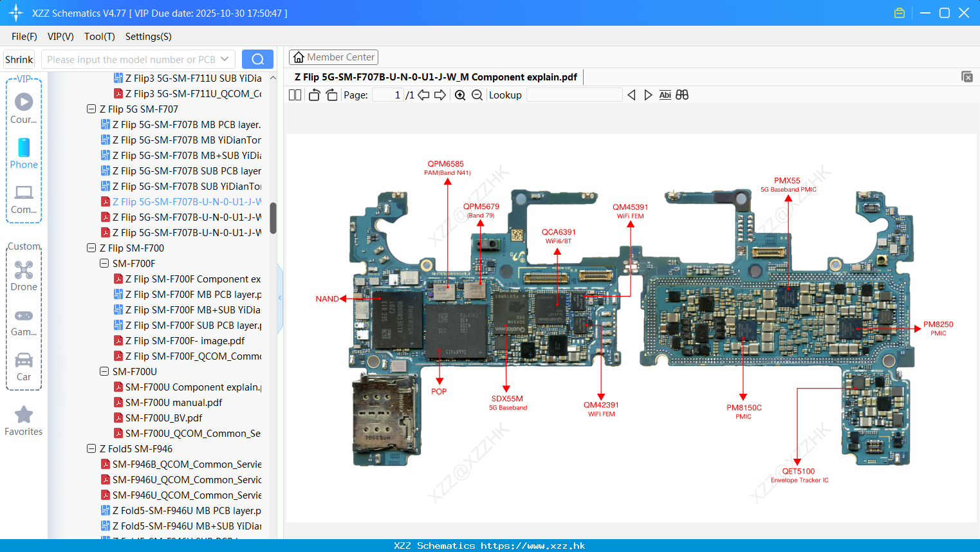
Task: Open Z Flip SM-F700F_QCOM_Common PDF
Action: (x=187, y=356)
